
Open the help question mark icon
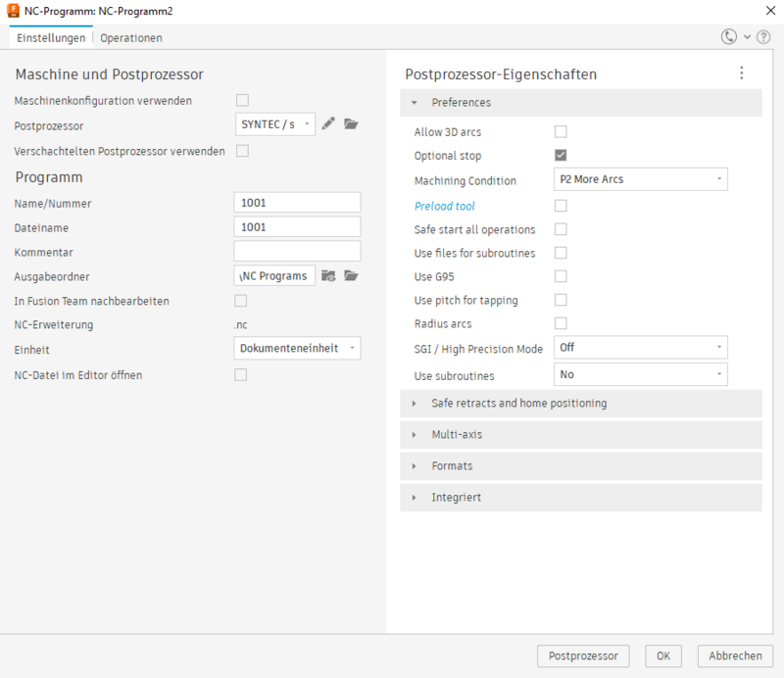pos(763,37)
